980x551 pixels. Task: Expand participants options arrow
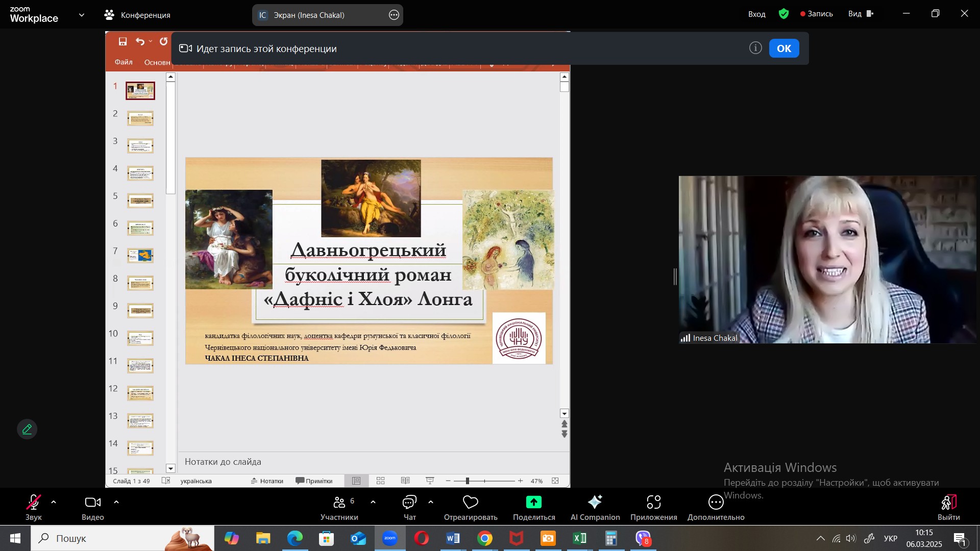pos(373,503)
